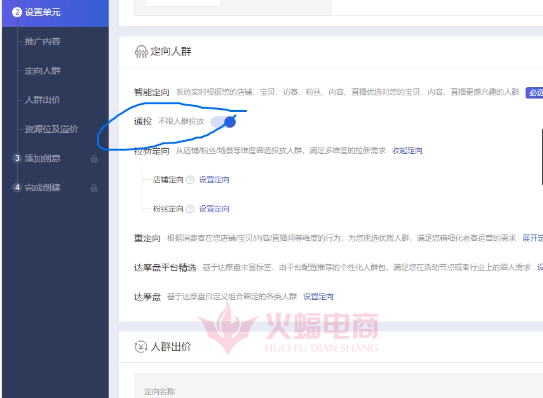The image size is (543, 398).
Task: Open 设置定向 for 达摩盘
Action: pos(318,297)
